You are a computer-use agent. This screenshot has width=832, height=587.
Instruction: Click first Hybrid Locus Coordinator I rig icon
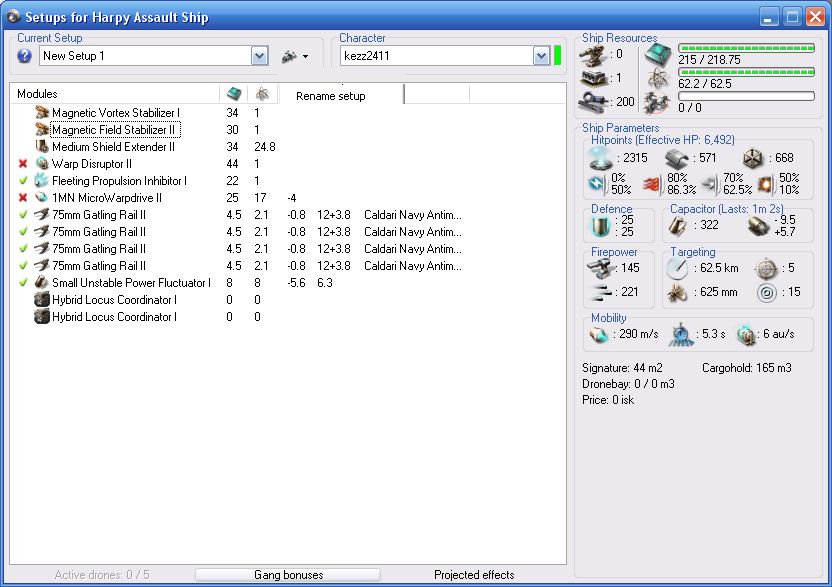(x=42, y=300)
